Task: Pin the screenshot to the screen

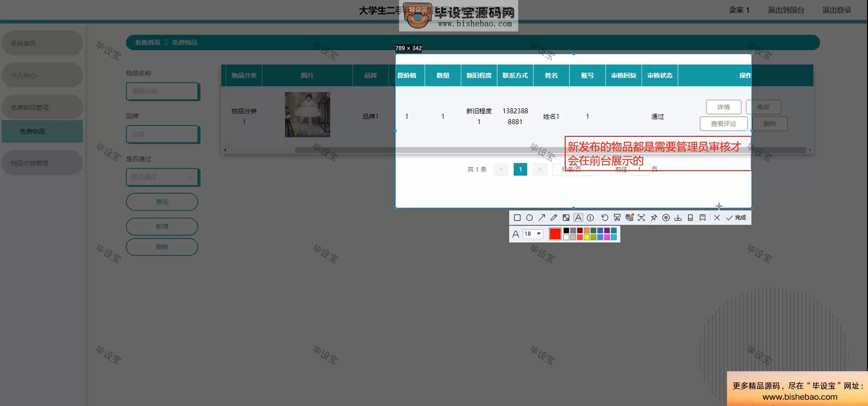Action: pos(654,218)
